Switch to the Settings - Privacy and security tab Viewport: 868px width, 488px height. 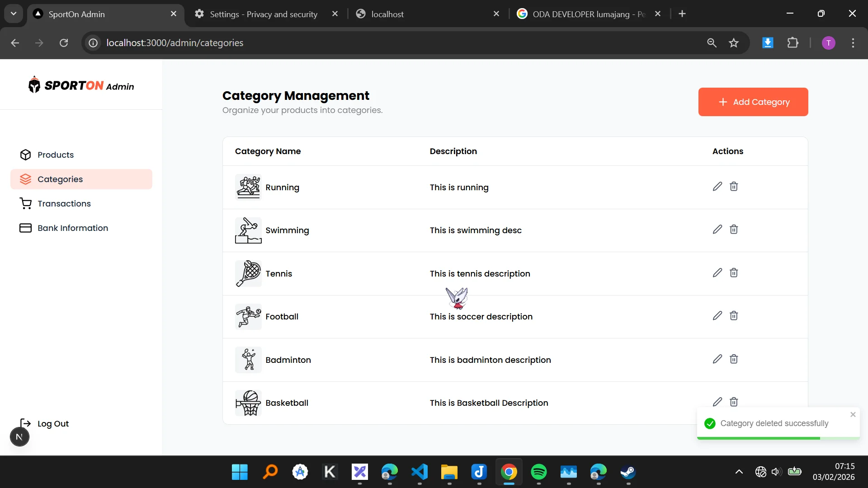click(264, 14)
